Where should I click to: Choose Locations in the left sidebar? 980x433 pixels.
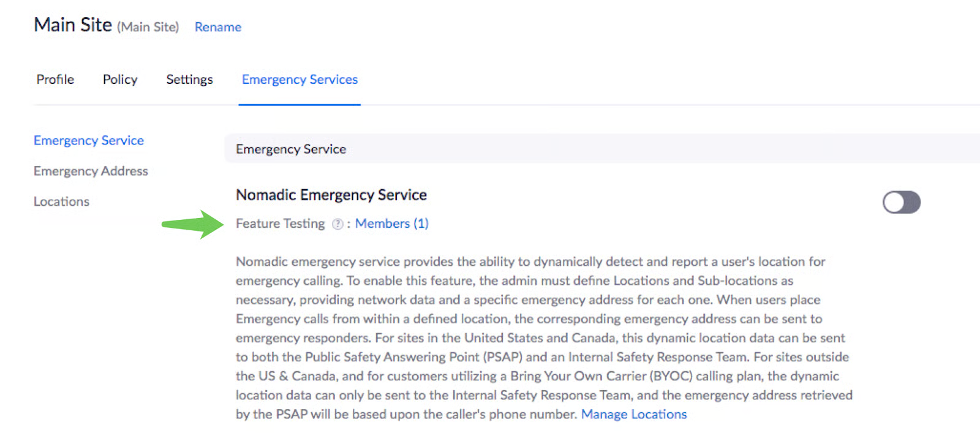point(61,201)
